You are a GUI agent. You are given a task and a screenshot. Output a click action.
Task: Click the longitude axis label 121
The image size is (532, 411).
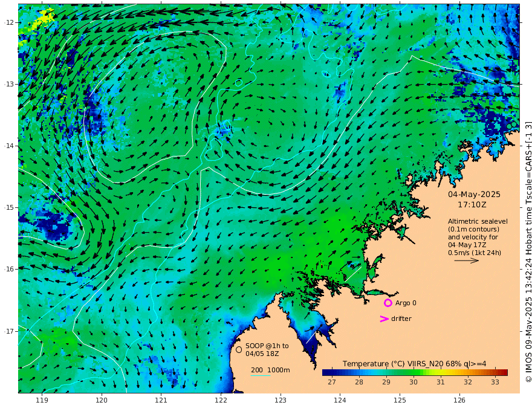[161, 400]
